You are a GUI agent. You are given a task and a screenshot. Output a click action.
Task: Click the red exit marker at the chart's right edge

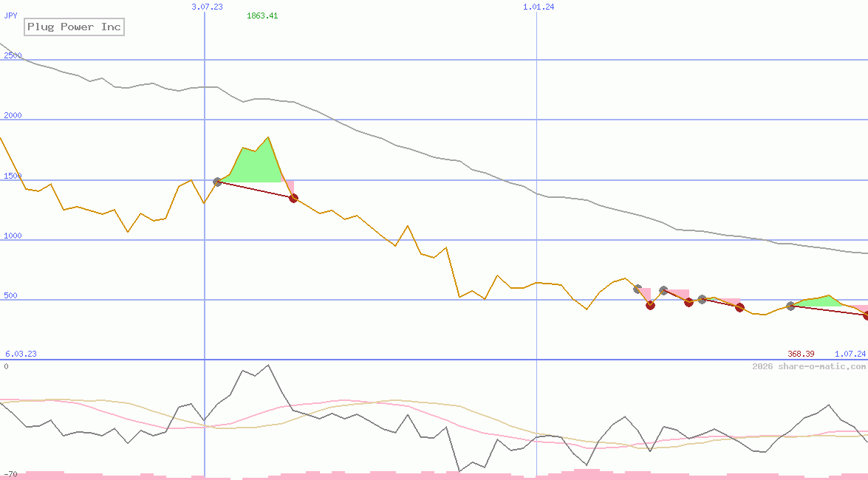[x=867, y=315]
